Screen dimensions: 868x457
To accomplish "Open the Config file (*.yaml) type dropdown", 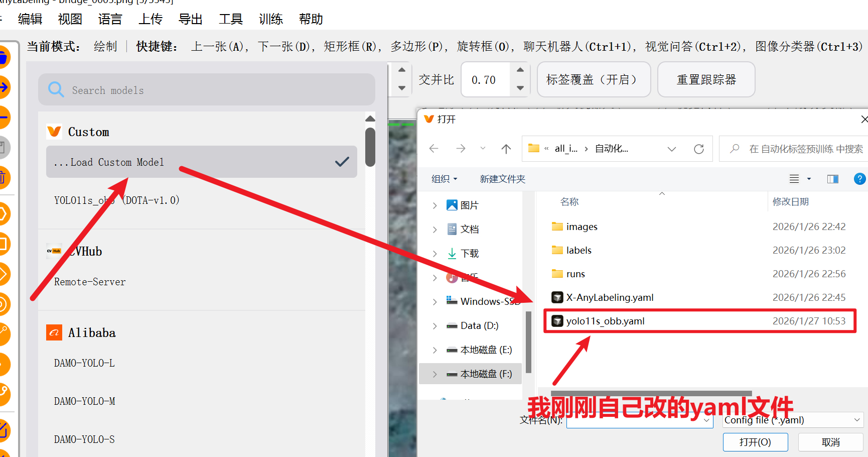I will pyautogui.click(x=793, y=420).
